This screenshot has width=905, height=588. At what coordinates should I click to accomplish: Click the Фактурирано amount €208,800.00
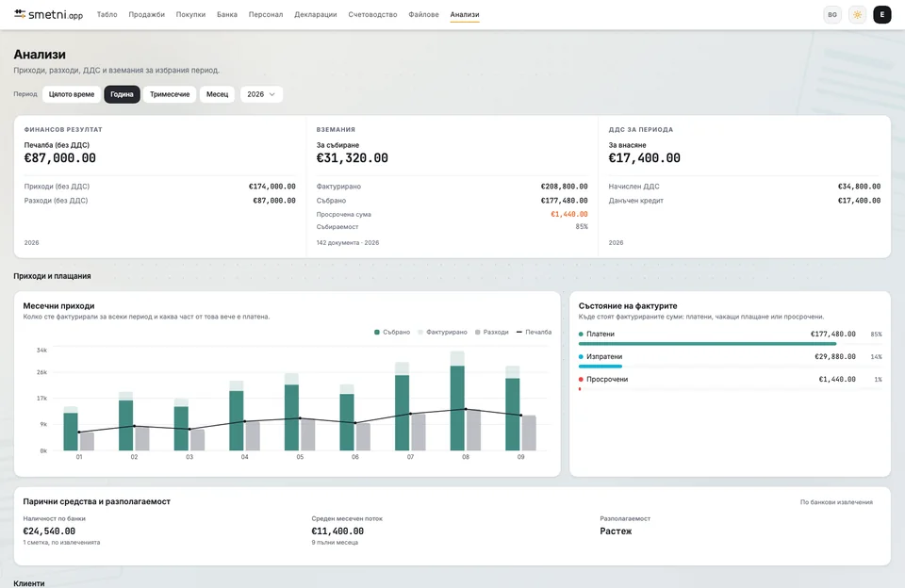pos(565,187)
